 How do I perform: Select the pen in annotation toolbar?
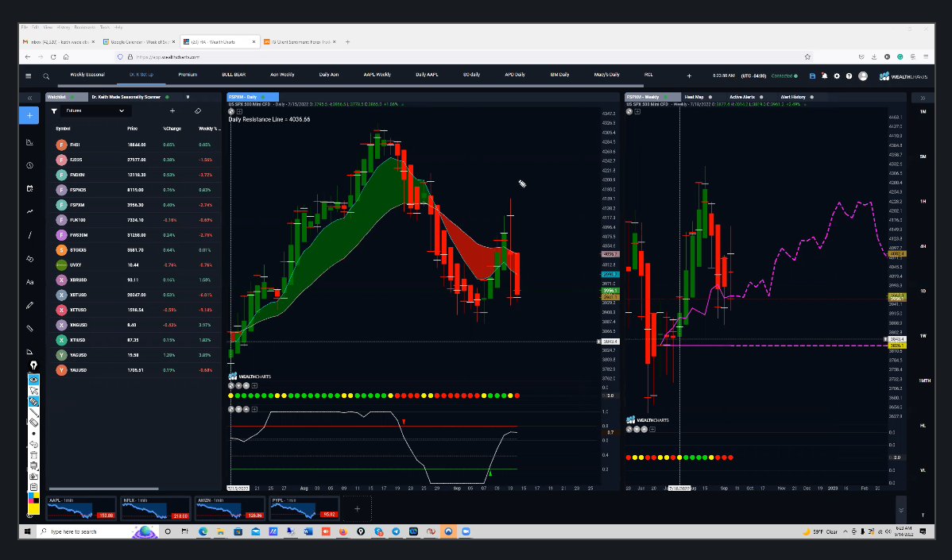click(34, 412)
